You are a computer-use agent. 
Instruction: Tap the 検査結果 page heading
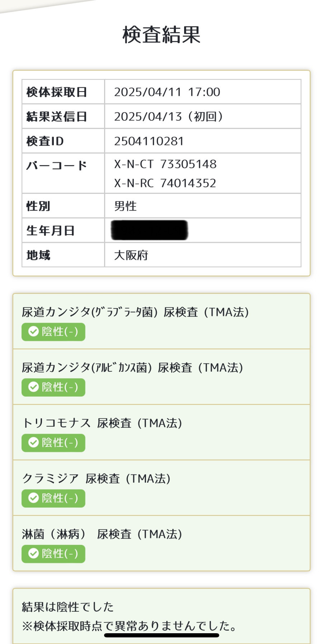[x=161, y=35]
